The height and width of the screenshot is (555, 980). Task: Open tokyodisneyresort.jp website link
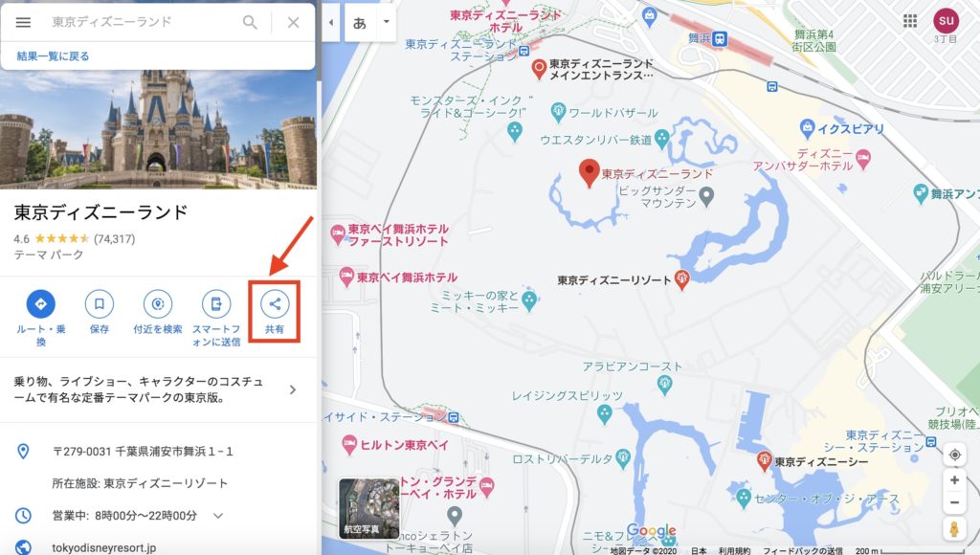coord(103,547)
